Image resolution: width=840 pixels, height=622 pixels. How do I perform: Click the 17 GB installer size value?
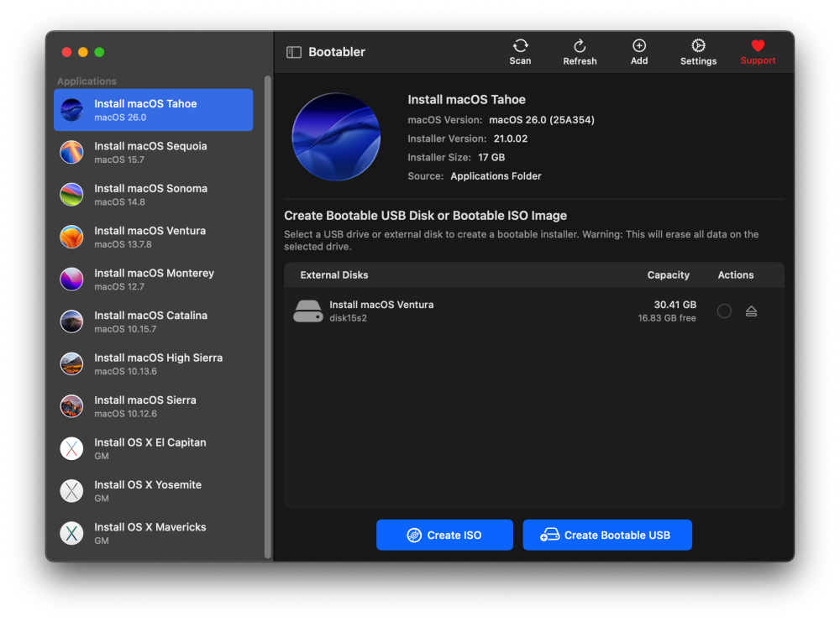[491, 157]
